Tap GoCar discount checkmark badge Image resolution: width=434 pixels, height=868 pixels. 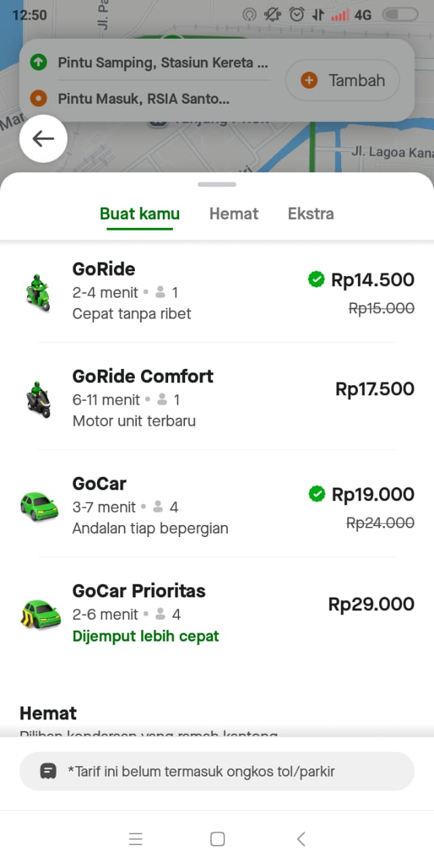(316, 494)
